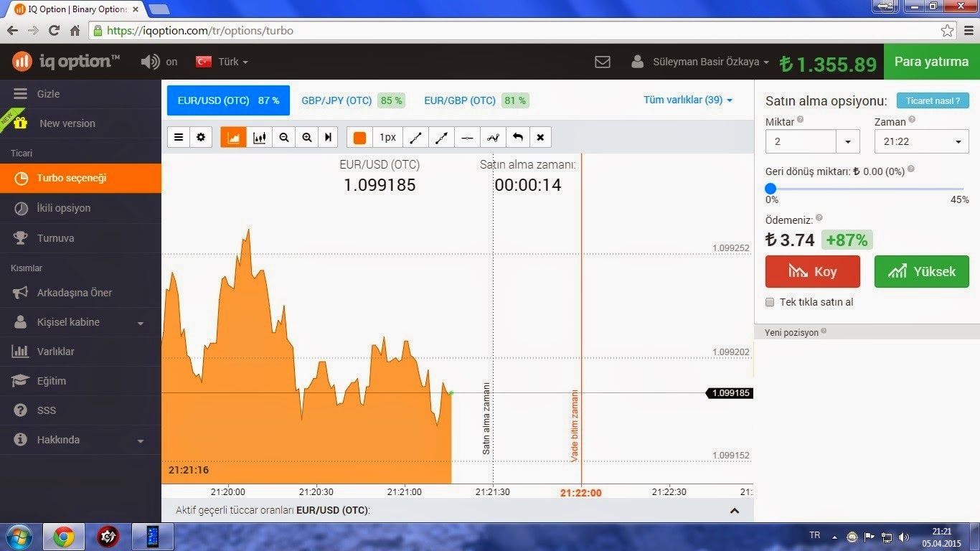Zoom in the chart
This screenshot has height=551, width=980.
pyautogui.click(x=307, y=137)
